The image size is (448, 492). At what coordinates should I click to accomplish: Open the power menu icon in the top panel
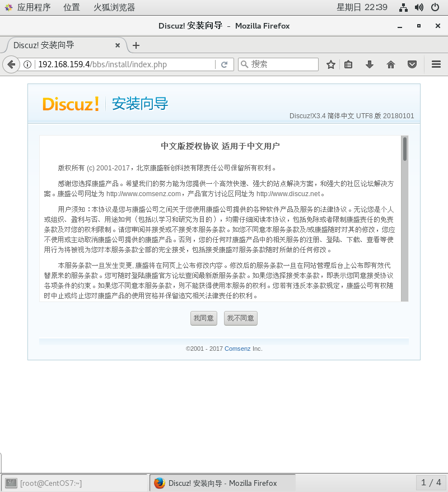click(435, 7)
